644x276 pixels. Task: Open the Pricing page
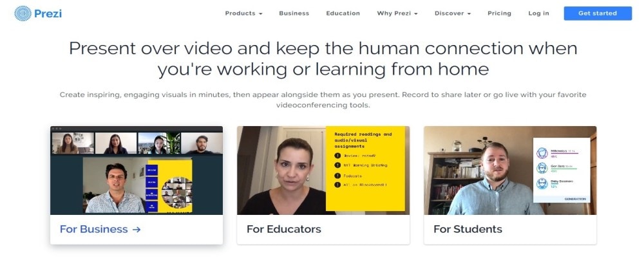[x=500, y=14]
